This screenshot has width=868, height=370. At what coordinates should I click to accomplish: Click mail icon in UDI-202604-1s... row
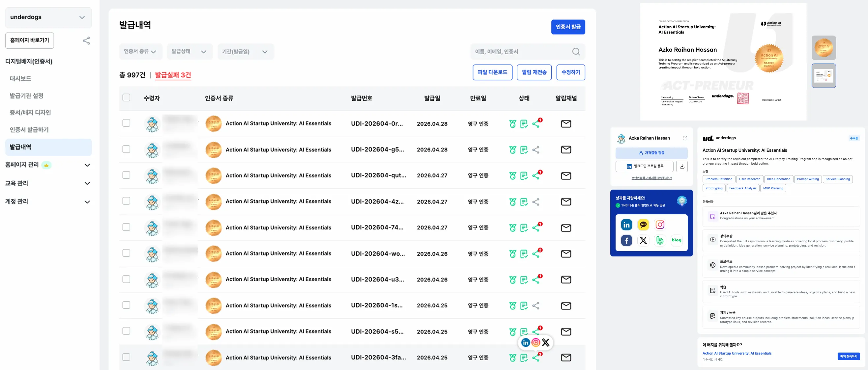[566, 306]
